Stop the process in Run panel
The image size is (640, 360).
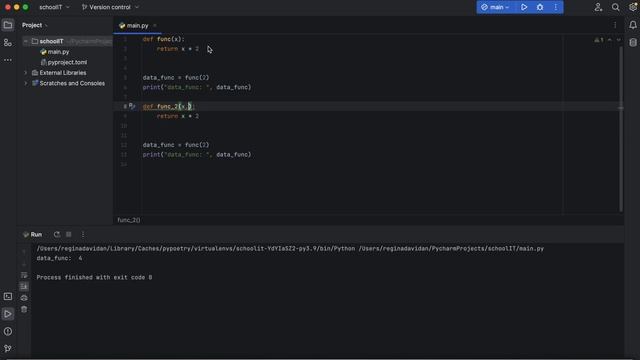(x=69, y=234)
